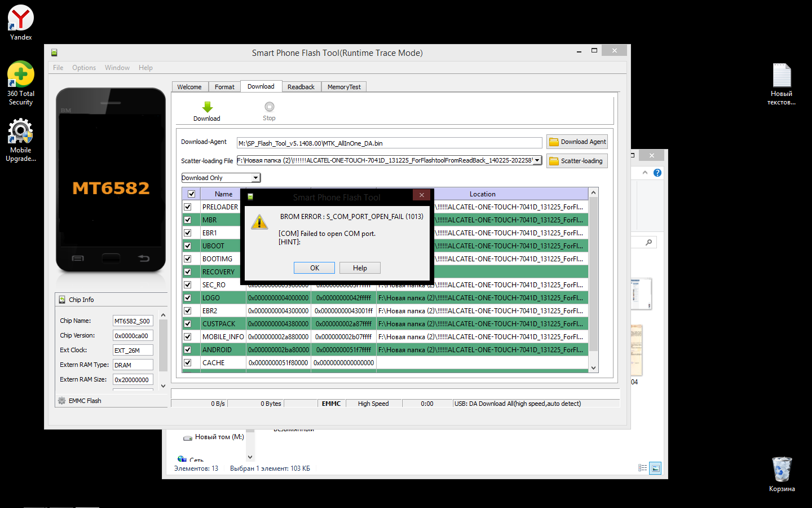Toggle the select-all checkbox in table header

point(191,194)
